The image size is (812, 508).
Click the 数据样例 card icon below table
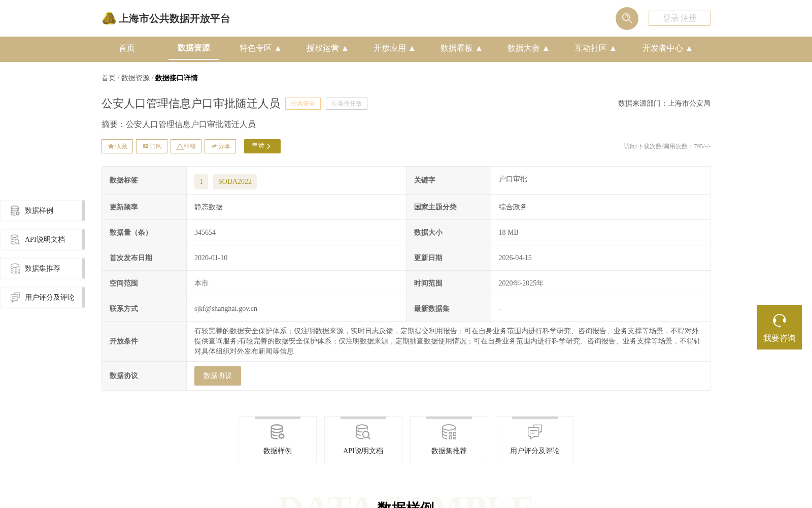[278, 432]
